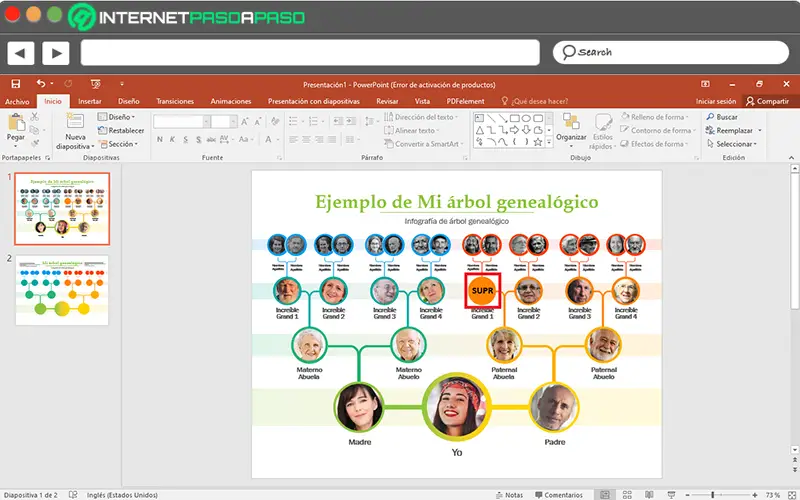This screenshot has height=500, width=800.
Task: Expand the shapes gallery more arrow
Action: click(549, 143)
